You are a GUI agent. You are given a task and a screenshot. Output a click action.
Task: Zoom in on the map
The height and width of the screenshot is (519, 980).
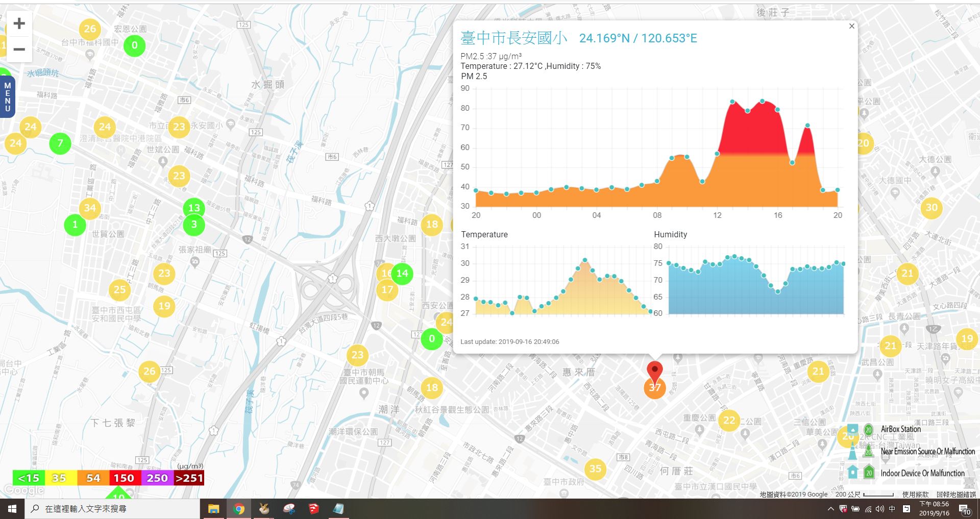tap(19, 23)
